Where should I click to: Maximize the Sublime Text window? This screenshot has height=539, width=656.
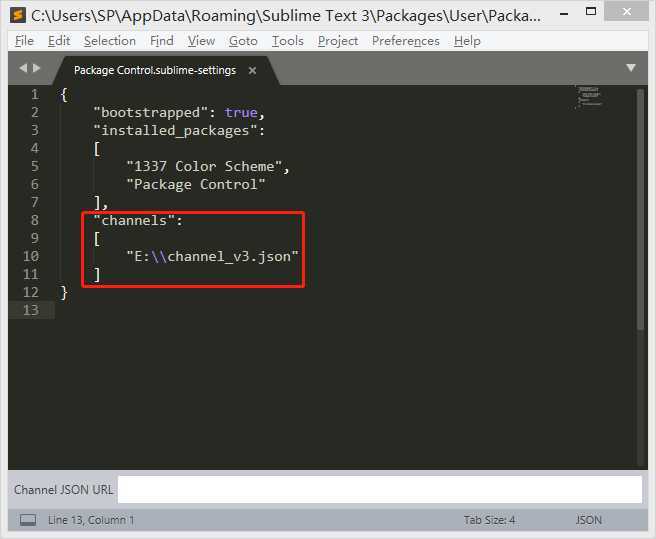pyautogui.click(x=591, y=11)
